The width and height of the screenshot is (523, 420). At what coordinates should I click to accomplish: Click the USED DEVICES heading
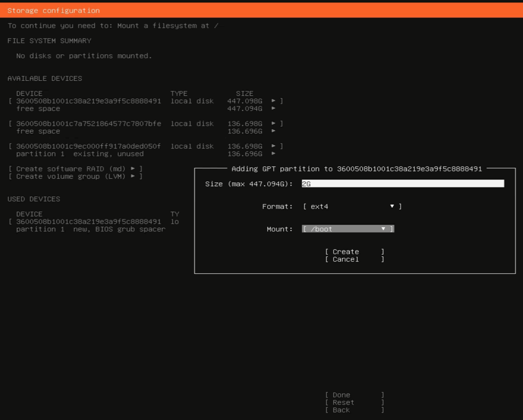point(34,199)
